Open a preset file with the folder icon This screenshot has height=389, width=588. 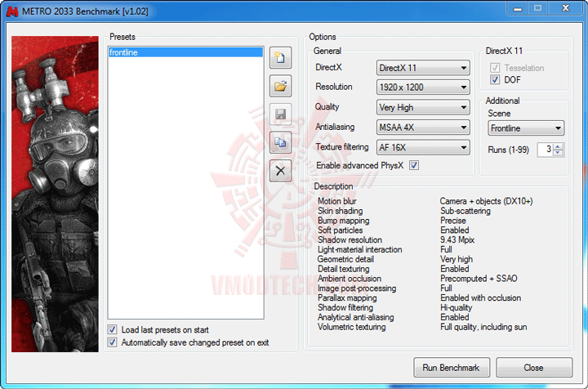[280, 87]
